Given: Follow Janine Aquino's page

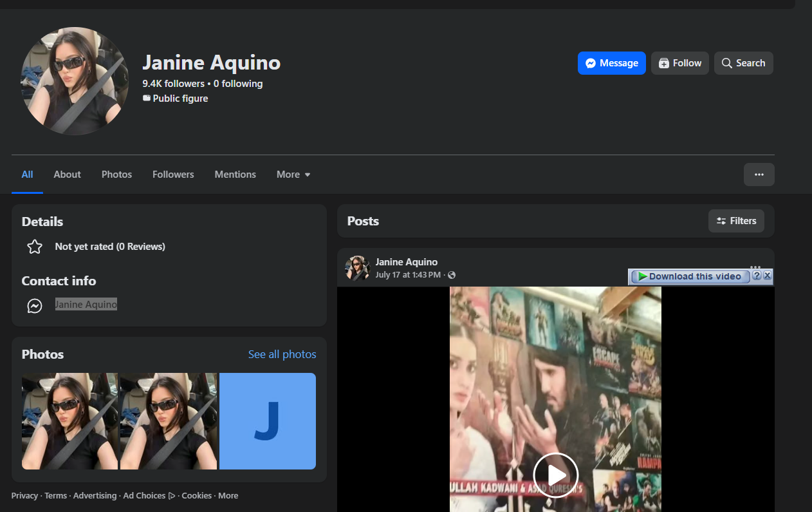Looking at the screenshot, I should [x=680, y=63].
